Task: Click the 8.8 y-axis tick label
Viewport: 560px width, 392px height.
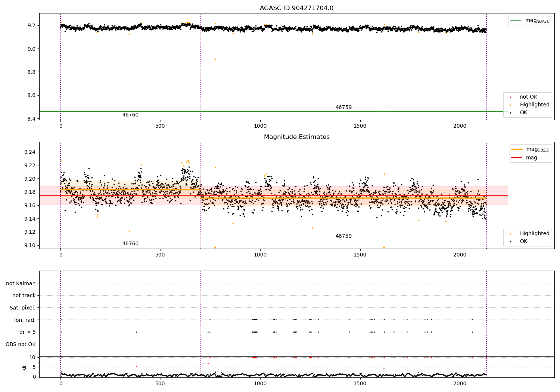Action: [x=31, y=72]
